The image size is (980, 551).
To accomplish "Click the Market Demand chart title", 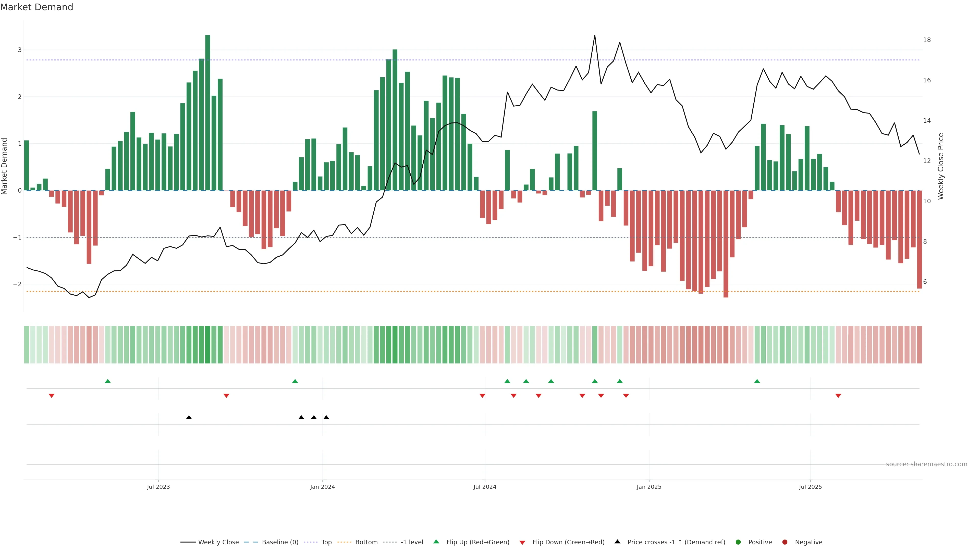I will click(x=36, y=7).
